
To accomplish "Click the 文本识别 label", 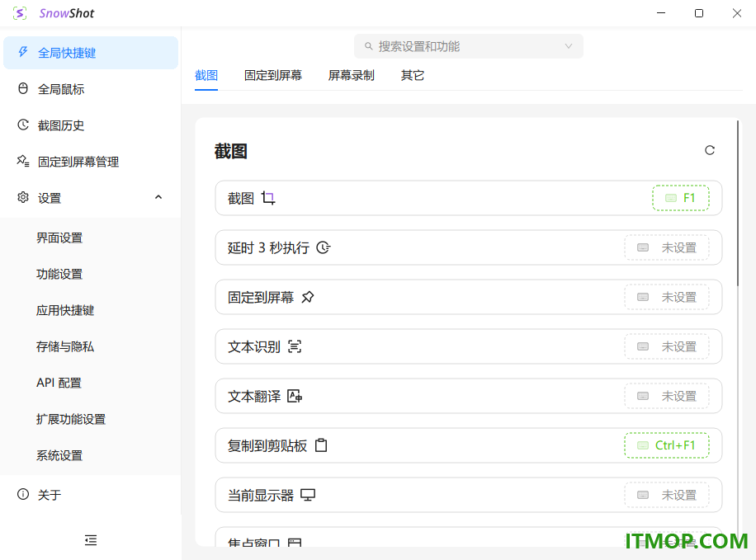I will [253, 346].
